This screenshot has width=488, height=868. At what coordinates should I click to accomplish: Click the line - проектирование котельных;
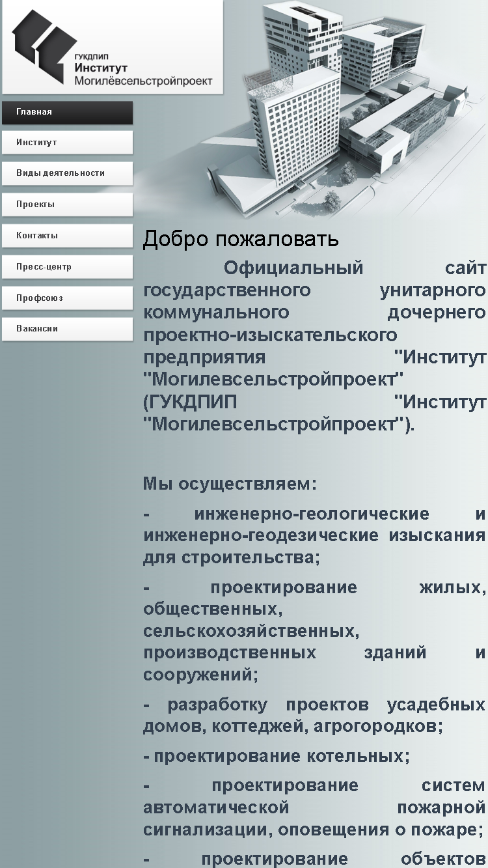pyautogui.click(x=277, y=756)
